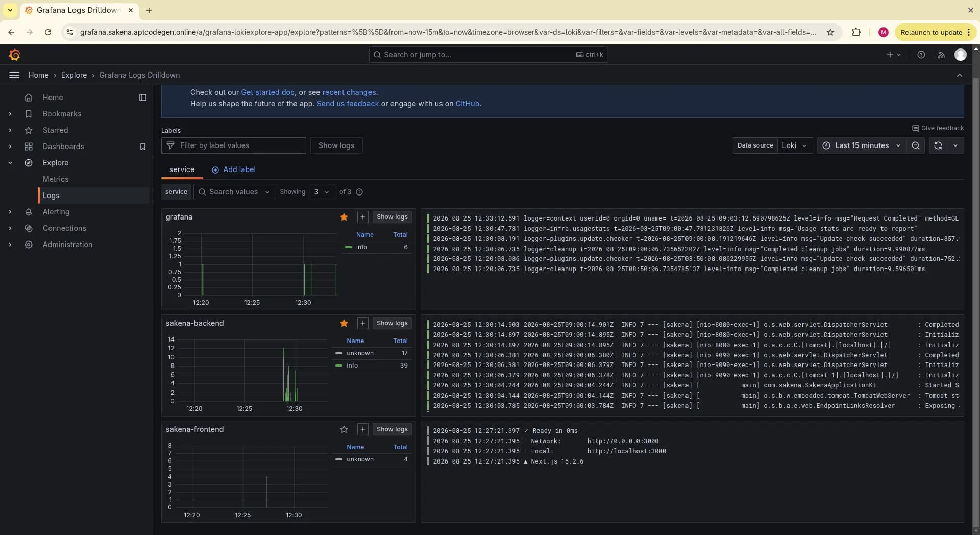Expand the Connections section

(10, 228)
